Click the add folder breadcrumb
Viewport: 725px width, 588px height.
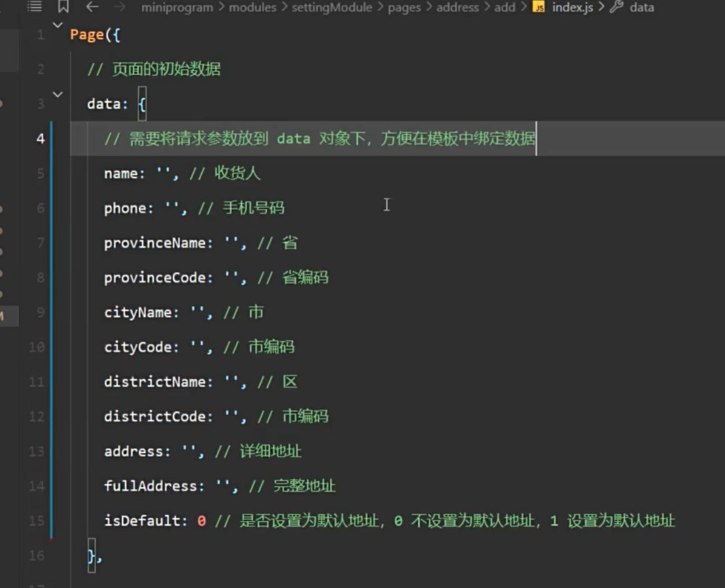point(505,8)
